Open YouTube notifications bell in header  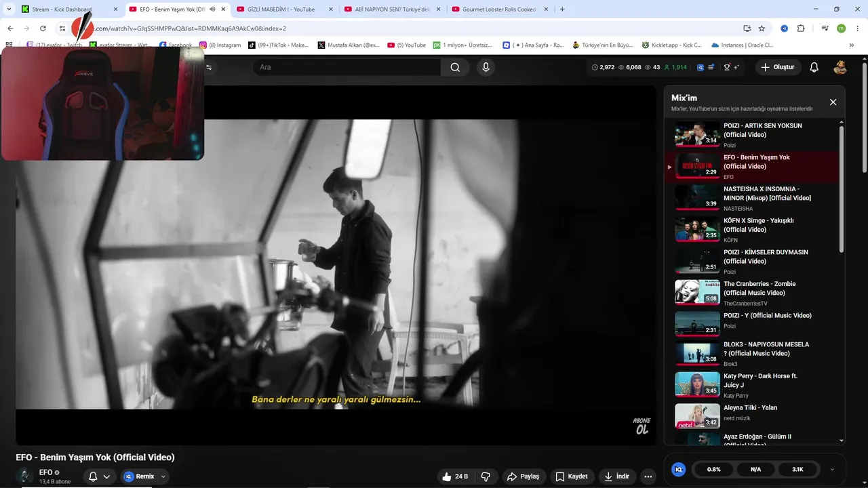(x=814, y=67)
